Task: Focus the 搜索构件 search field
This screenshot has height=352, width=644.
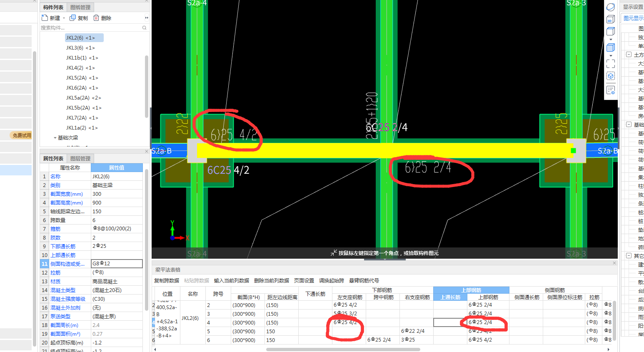Action: click(x=91, y=28)
